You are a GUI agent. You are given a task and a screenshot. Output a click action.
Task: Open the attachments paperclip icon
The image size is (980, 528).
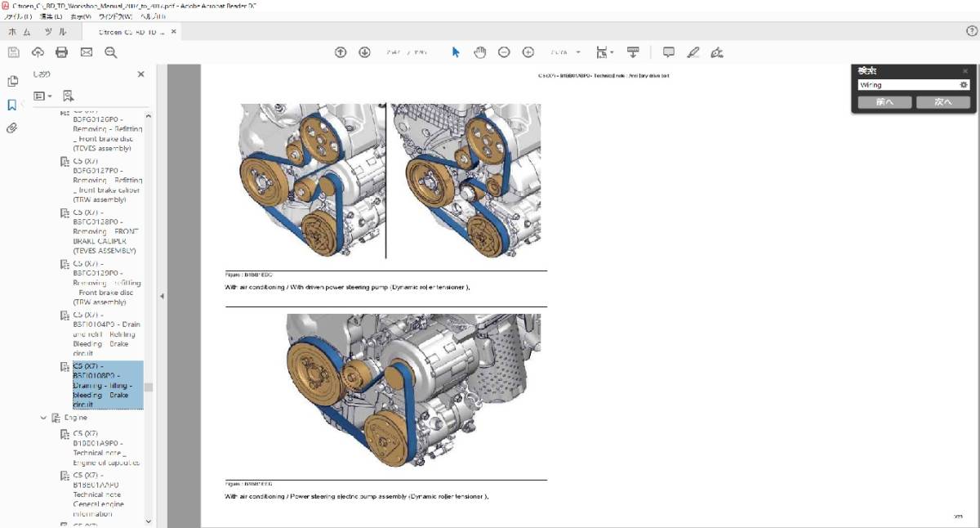pyautogui.click(x=12, y=128)
